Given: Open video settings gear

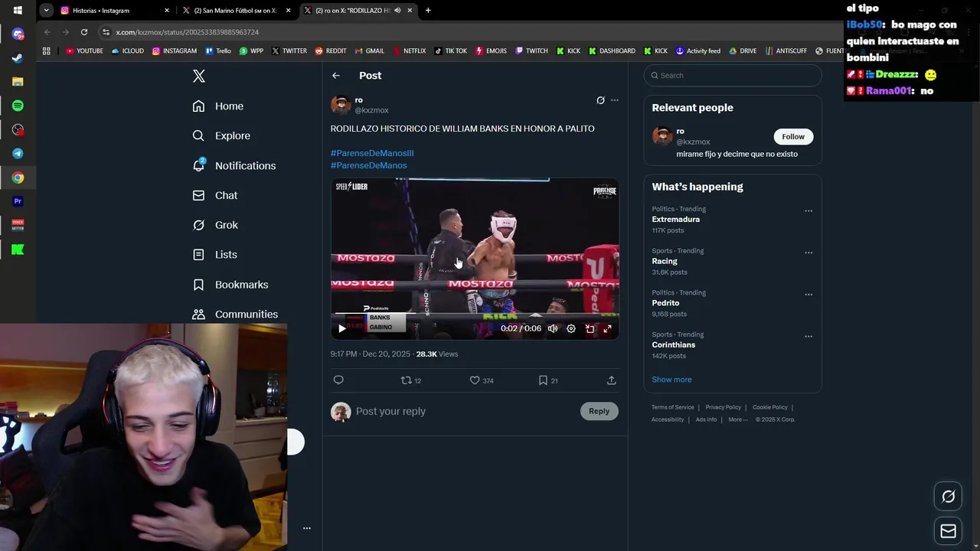Looking at the screenshot, I should [571, 328].
